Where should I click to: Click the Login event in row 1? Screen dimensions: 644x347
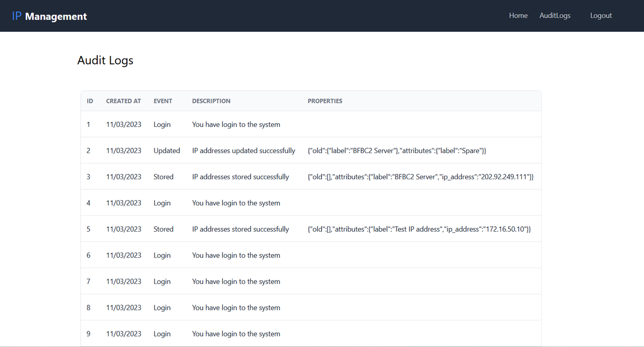[x=162, y=124]
